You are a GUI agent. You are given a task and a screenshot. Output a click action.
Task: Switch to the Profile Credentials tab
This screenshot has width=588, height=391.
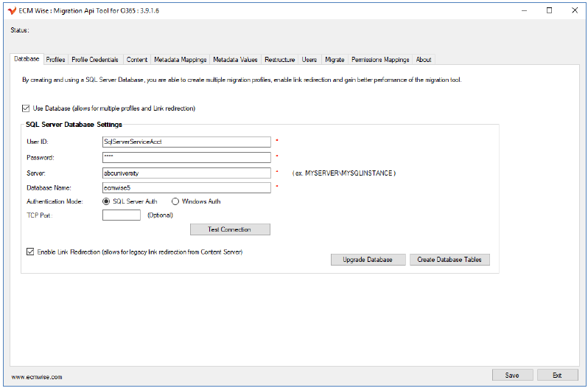pos(95,60)
